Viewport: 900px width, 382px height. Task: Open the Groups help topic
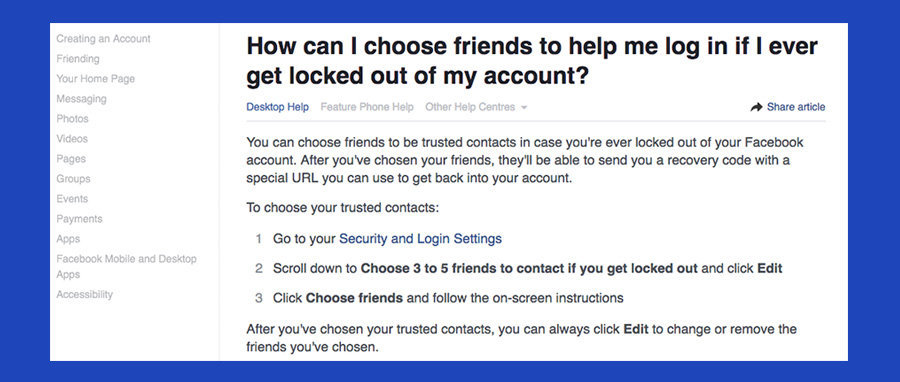[73, 179]
